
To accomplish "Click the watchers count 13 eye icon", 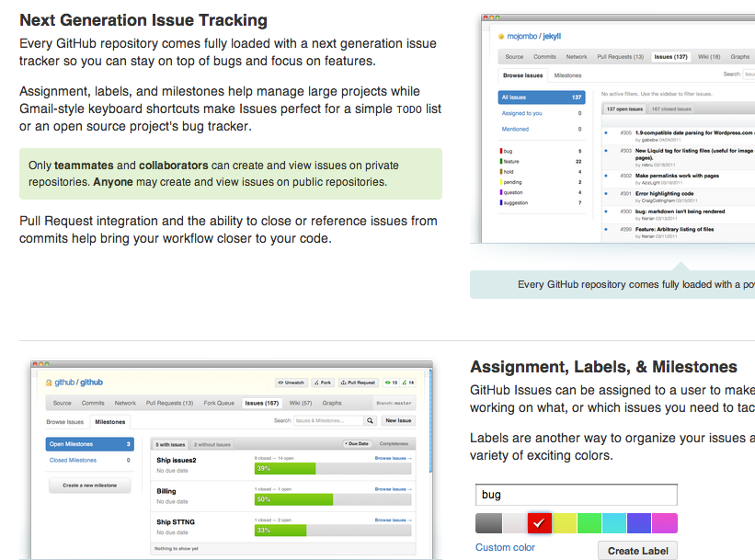I will click(x=391, y=383).
